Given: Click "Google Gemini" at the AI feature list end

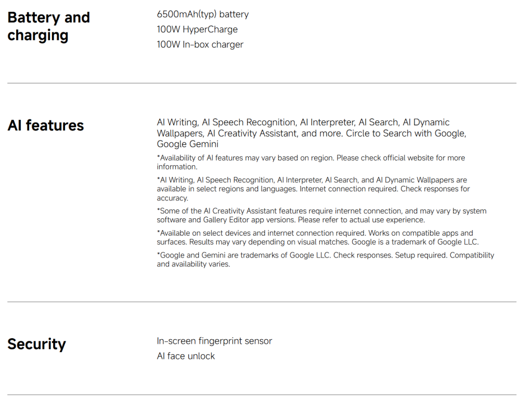Looking at the screenshot, I should click(x=188, y=144).
